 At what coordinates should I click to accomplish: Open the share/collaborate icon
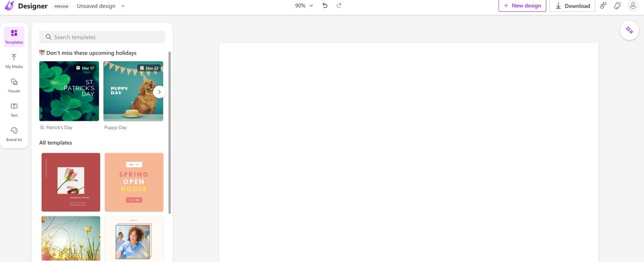603,6
